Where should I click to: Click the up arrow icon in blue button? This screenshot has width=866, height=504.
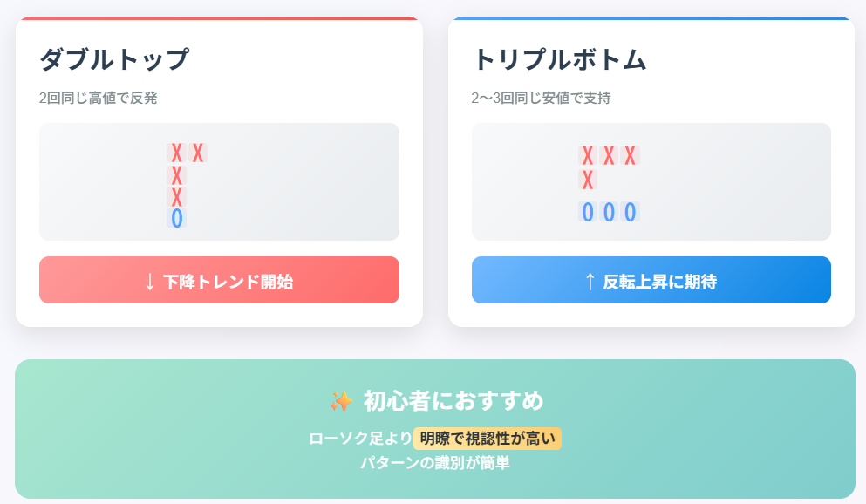590,282
